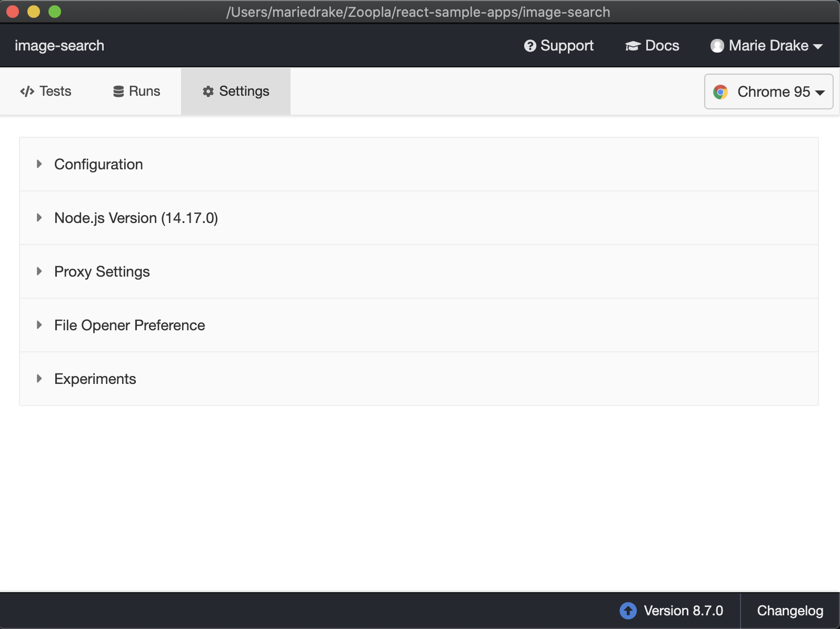Click the Proxy Settings heading text
Screen dimensions: 840x629
click(102, 272)
